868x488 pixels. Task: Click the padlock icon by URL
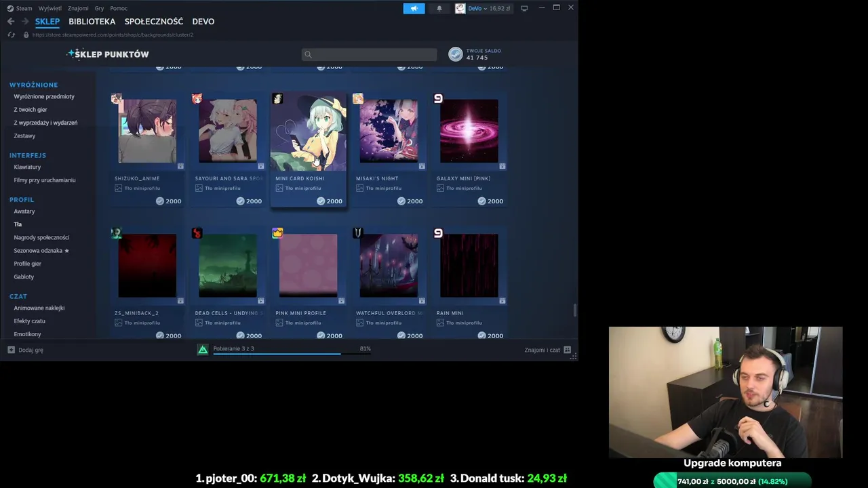[26, 35]
